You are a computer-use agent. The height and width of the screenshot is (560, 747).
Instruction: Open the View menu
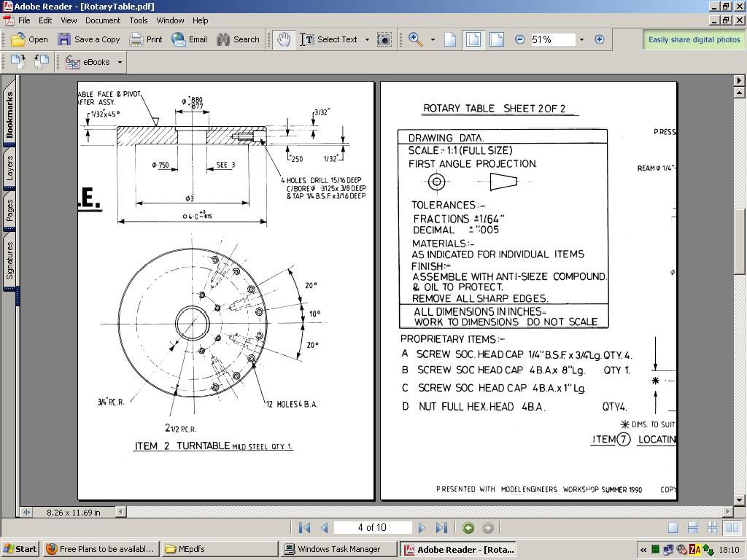coord(69,20)
